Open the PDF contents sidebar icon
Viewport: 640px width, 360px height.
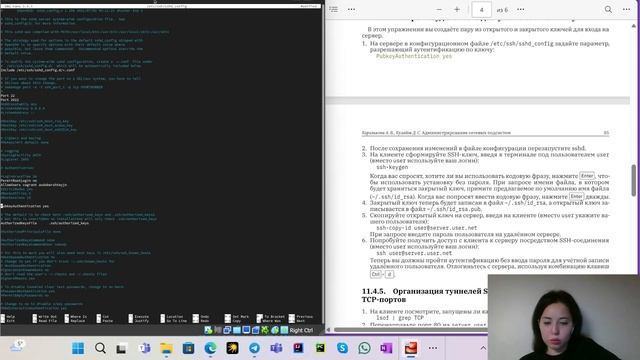point(333,9)
